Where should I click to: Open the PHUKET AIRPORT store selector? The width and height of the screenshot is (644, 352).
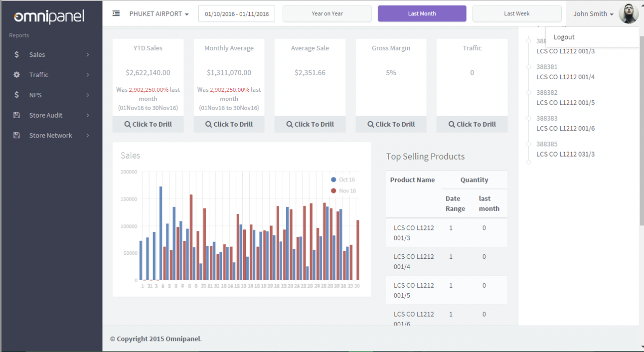(x=159, y=13)
